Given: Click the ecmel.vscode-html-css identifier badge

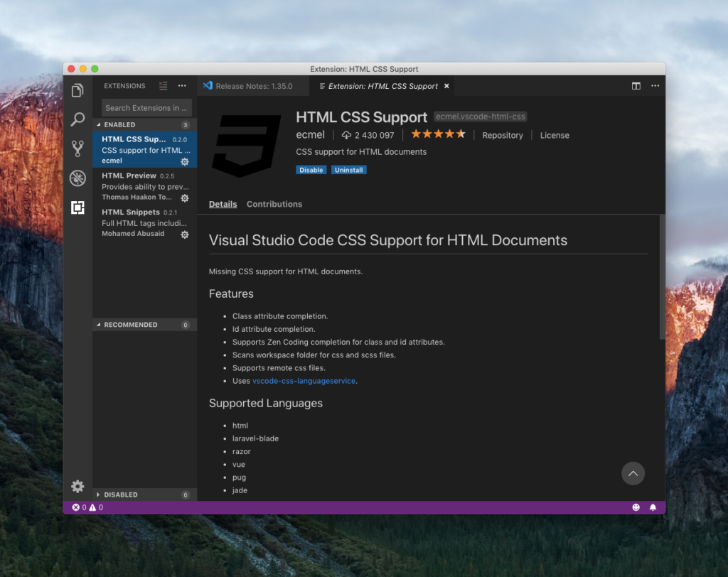Looking at the screenshot, I should [x=481, y=117].
